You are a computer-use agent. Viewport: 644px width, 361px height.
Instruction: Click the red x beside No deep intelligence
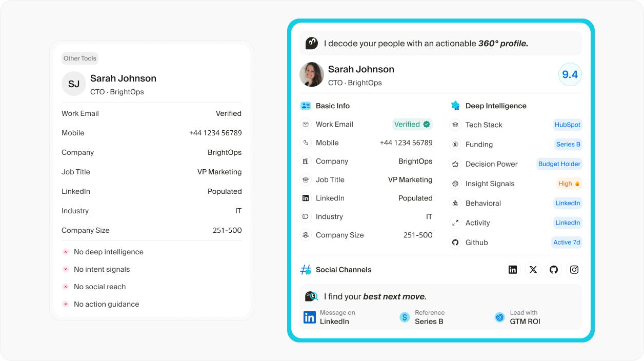point(66,252)
